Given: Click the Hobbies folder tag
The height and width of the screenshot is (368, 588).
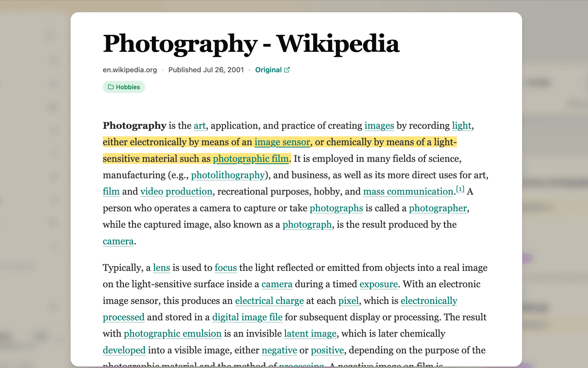Looking at the screenshot, I should click(124, 87).
